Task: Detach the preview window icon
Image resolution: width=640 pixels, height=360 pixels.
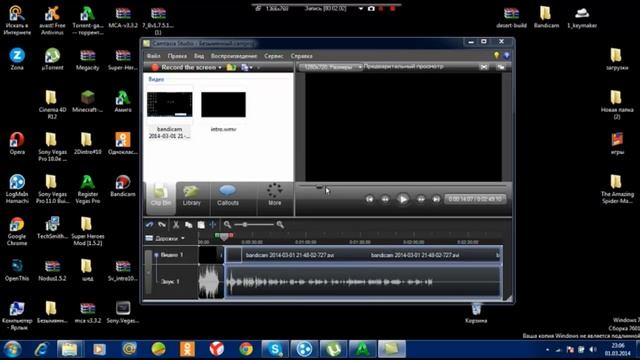Action: point(501,67)
